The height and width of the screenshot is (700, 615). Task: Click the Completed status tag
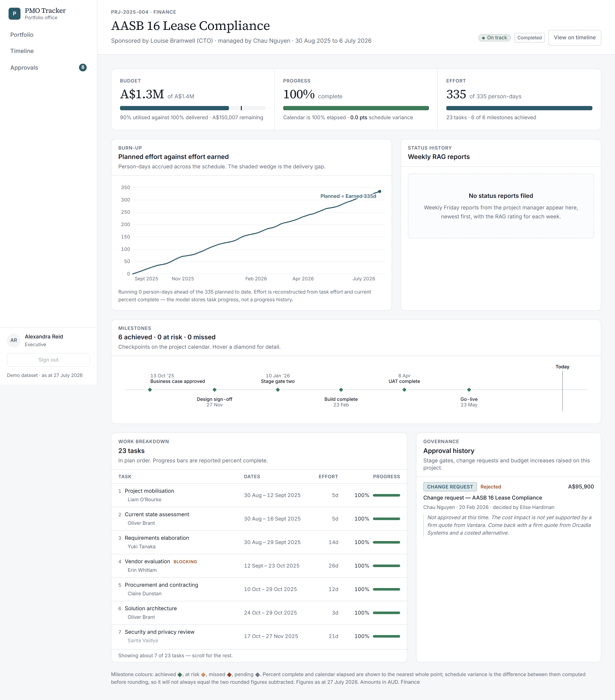[529, 38]
